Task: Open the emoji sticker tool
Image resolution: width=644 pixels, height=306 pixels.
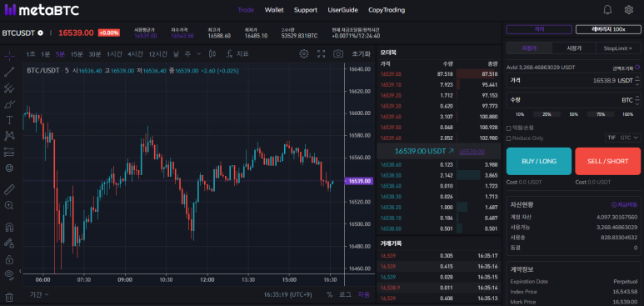Action: (9, 168)
